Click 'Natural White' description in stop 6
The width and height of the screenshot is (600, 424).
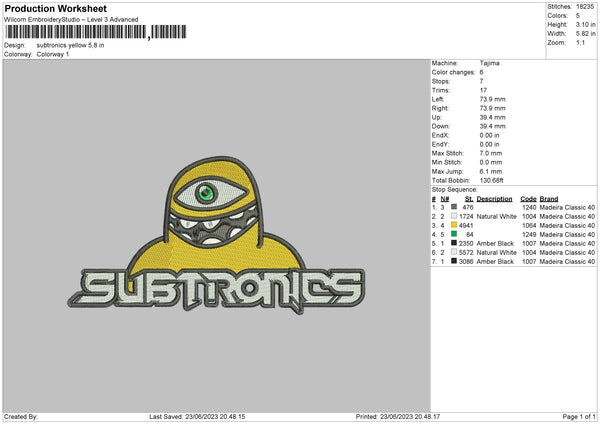tap(496, 253)
